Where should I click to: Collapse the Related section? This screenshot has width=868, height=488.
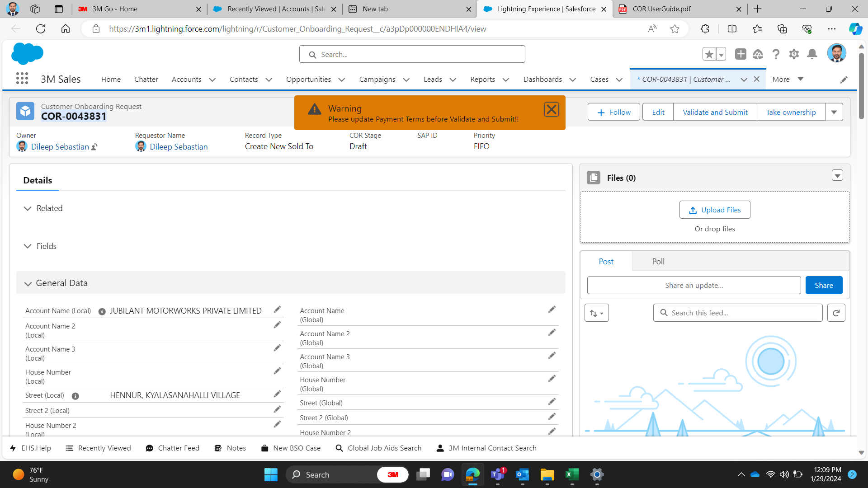(28, 208)
